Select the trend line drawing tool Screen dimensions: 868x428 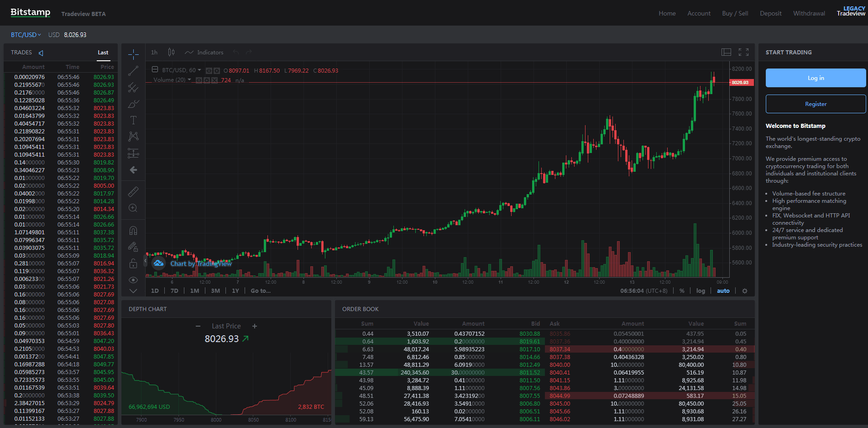point(133,71)
